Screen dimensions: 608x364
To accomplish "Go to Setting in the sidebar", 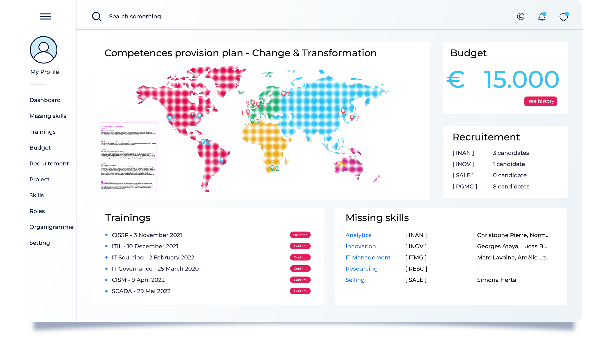I will coord(39,243).
